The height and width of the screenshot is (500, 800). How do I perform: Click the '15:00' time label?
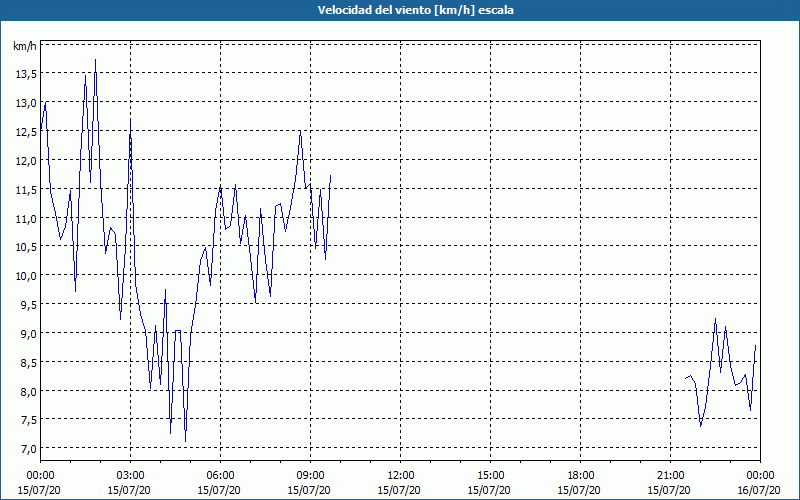490,476
